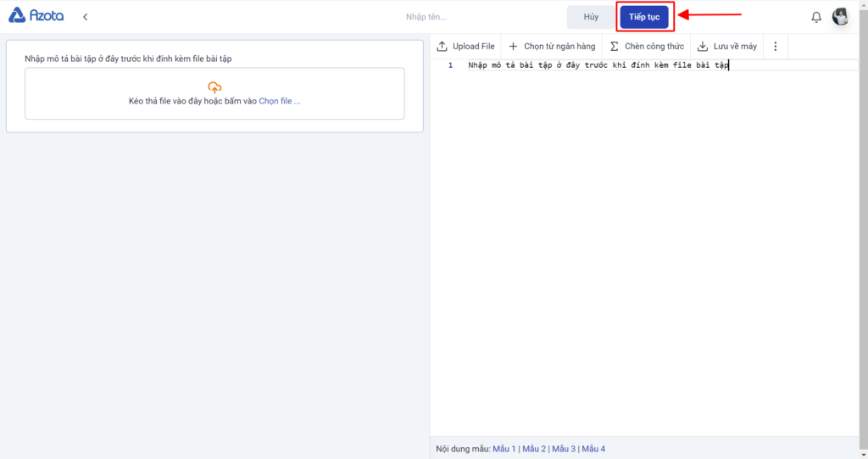Click the line number 1 gutter
The height and width of the screenshot is (459, 868).
coord(450,64)
